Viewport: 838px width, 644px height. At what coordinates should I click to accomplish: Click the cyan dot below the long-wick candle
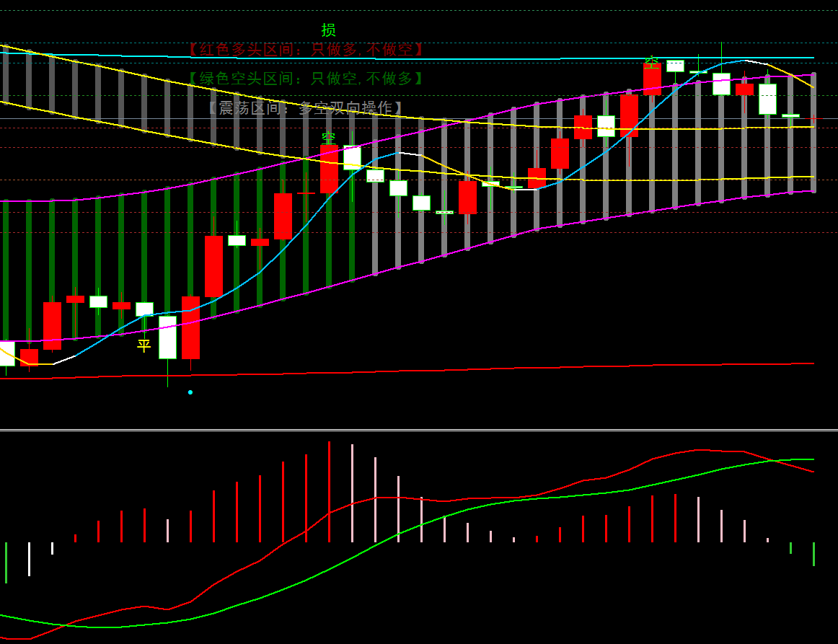190,392
